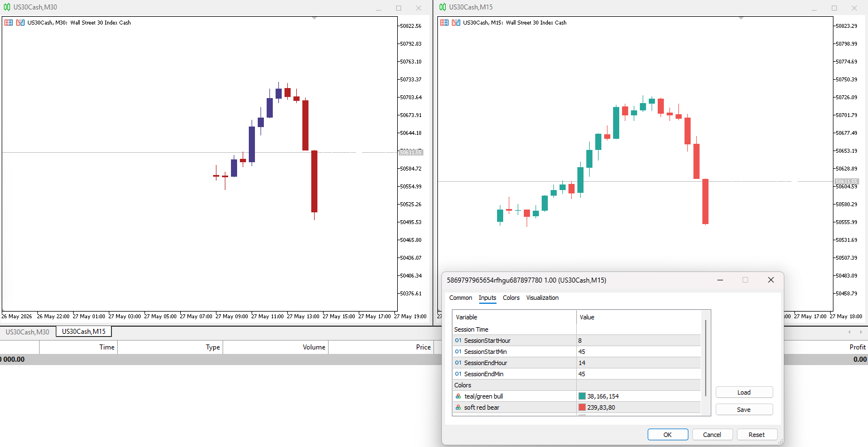Image resolution: width=868 pixels, height=447 pixels.
Task: Open the one-click trading panel icon on M30 chart
Action: point(8,23)
